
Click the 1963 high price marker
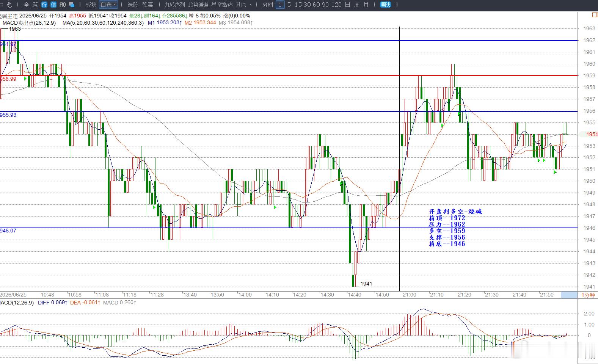(15, 29)
